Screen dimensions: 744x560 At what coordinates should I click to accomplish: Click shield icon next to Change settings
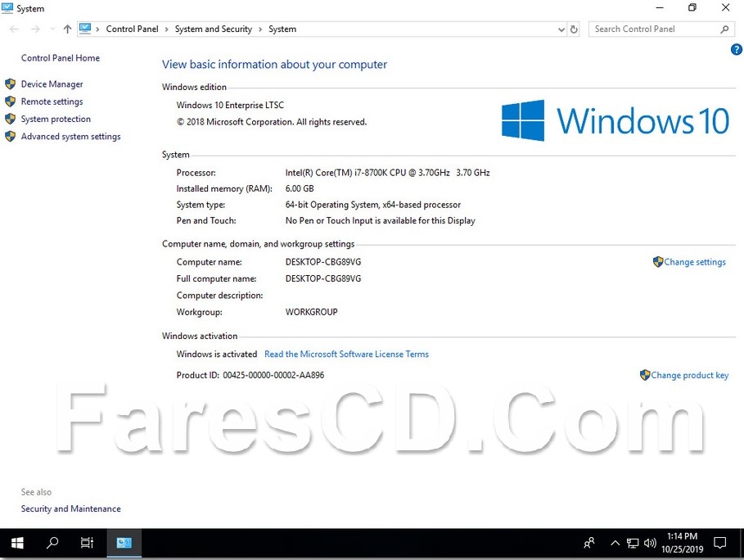pyautogui.click(x=657, y=262)
